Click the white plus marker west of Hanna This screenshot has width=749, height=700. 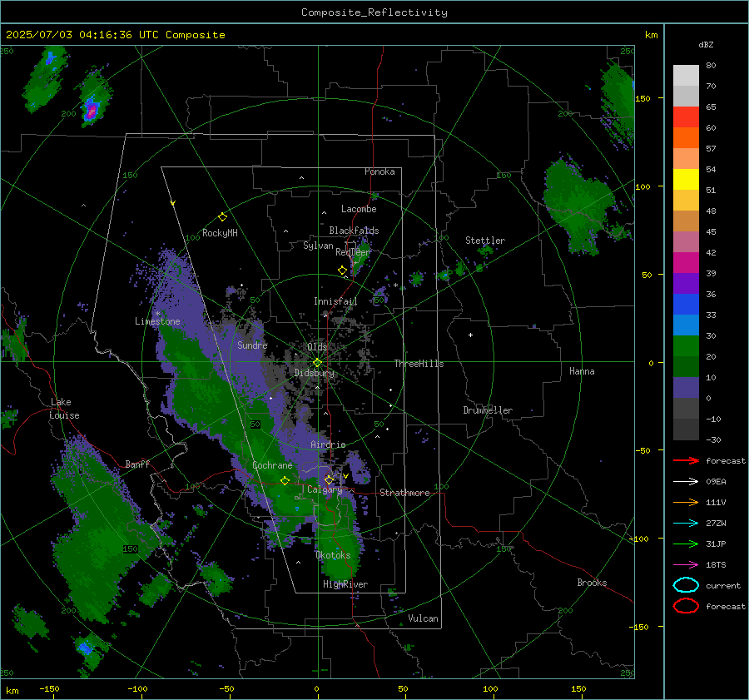[x=470, y=335]
